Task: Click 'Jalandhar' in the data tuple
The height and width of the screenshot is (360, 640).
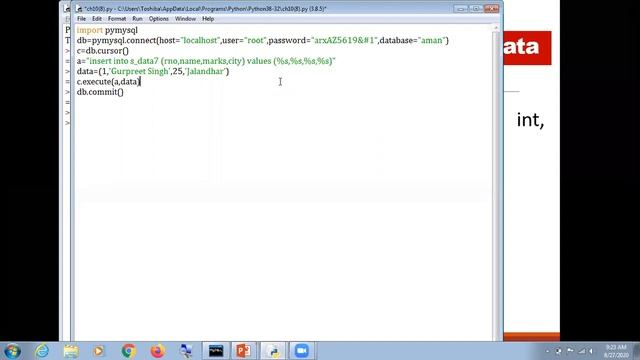Action: [x=205, y=71]
